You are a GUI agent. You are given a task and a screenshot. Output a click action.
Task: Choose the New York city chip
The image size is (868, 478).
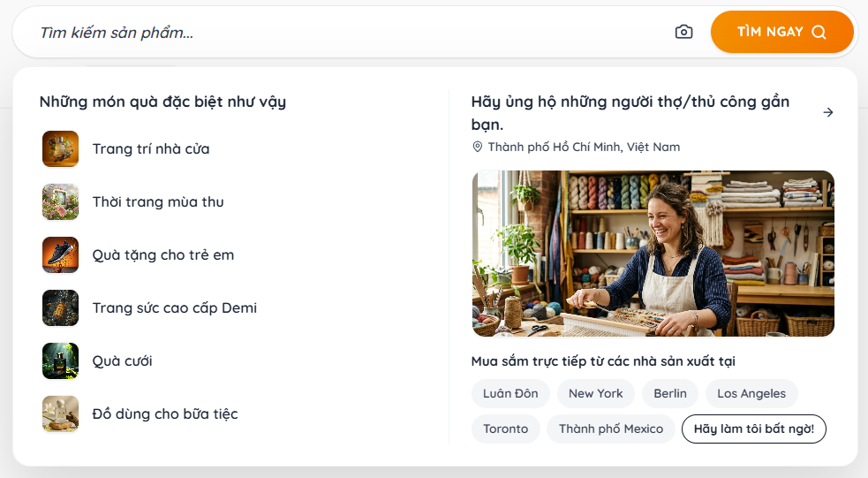click(x=596, y=393)
